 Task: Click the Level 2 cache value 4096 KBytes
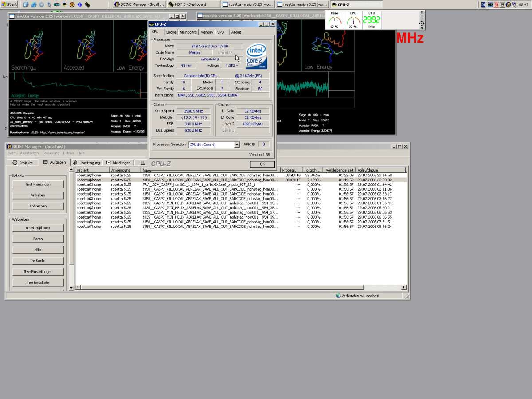click(x=253, y=124)
